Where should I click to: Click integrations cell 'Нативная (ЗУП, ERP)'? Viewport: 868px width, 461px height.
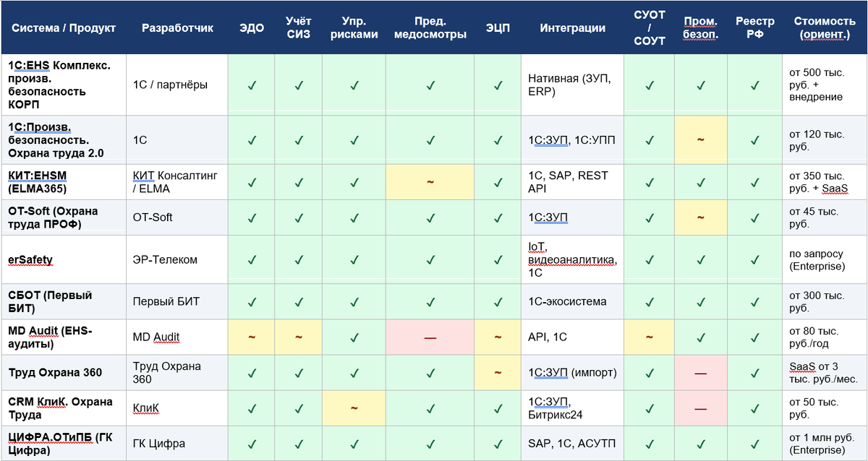coord(572,85)
